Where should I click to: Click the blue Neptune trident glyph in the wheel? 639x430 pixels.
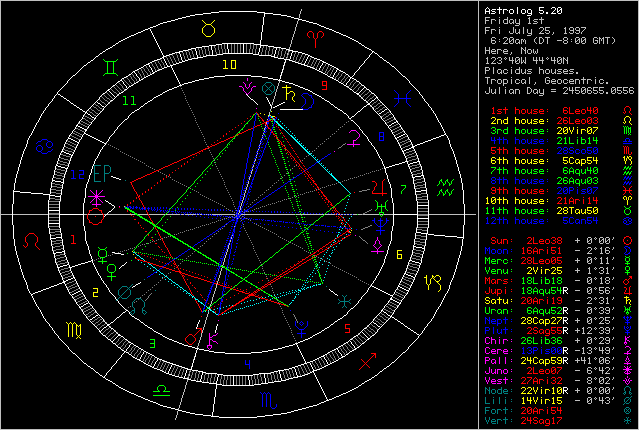click(x=381, y=225)
